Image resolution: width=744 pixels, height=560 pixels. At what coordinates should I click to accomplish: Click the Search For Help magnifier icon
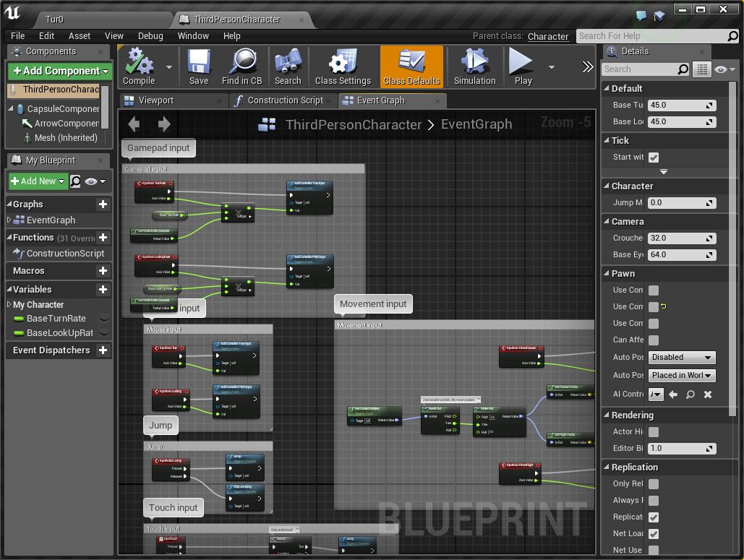pos(732,35)
